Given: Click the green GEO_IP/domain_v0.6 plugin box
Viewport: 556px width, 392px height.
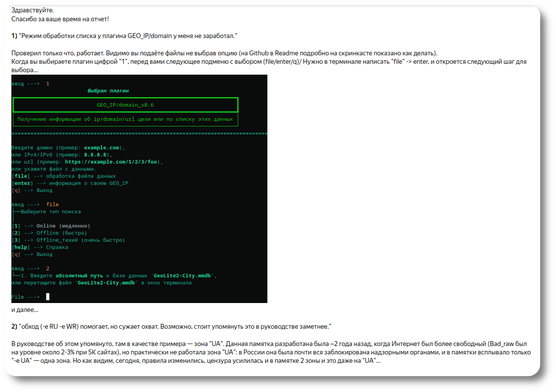Looking at the screenshot, I should click(125, 105).
